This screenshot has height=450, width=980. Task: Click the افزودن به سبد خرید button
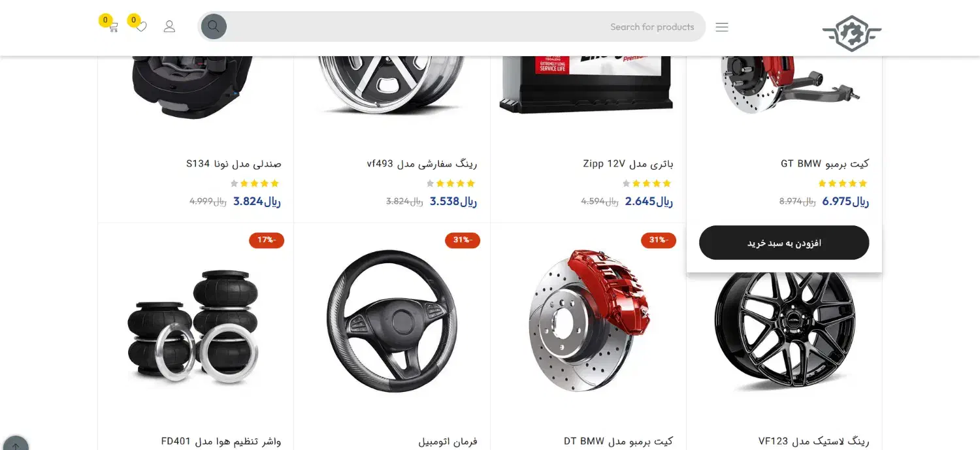[784, 243]
